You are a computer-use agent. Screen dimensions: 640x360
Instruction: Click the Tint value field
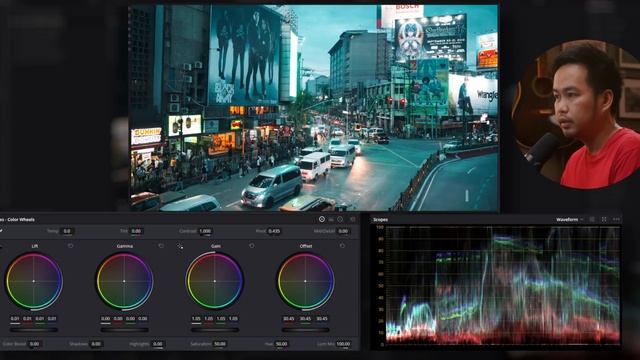click(136, 231)
